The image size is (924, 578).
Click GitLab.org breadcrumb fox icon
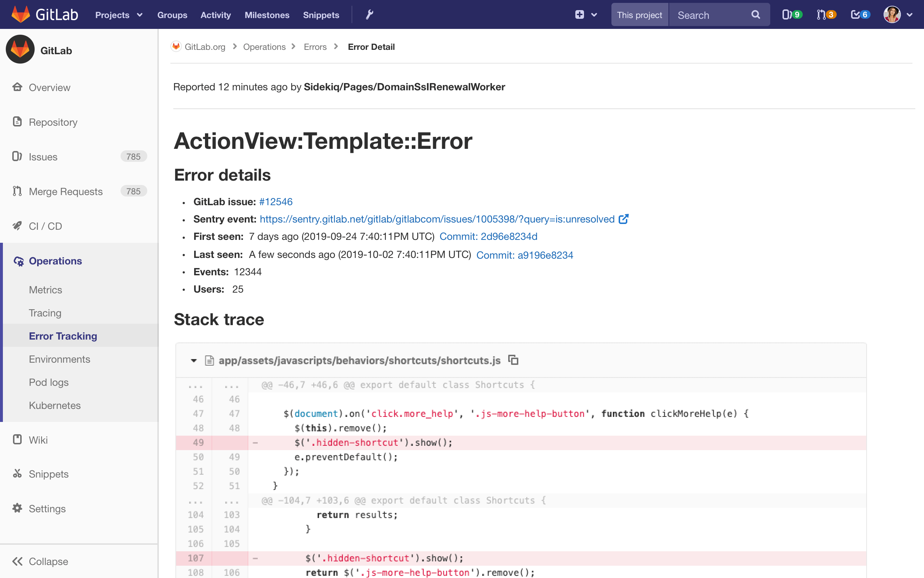(x=176, y=47)
